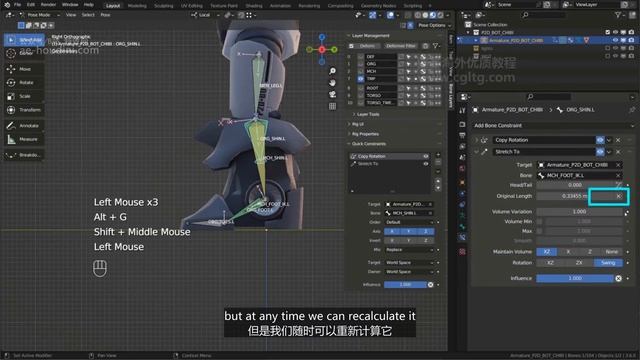Open the Mix Replace dropdown
Viewport: 640px width, 360px height.
coord(409,250)
